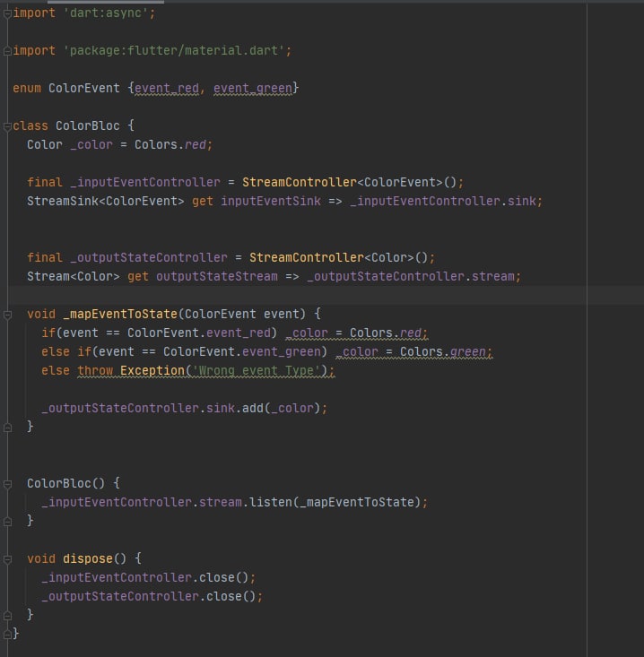Fold the _mapEventToState method in the gutter
The image size is (644, 657).
click(x=7, y=315)
